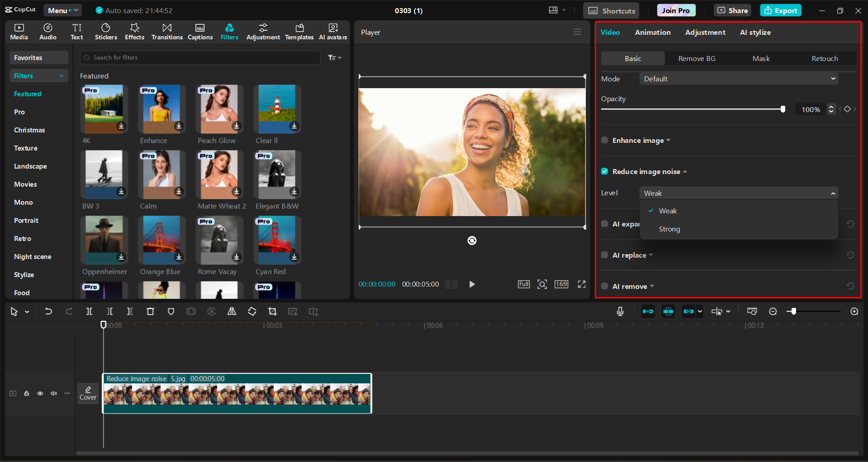The image size is (868, 462).
Task: Click the record voiceover microphone icon
Action: pos(620,311)
